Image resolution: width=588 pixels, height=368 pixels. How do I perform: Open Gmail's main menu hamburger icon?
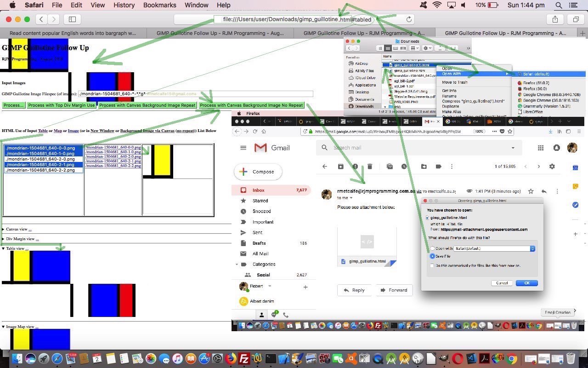(x=243, y=148)
